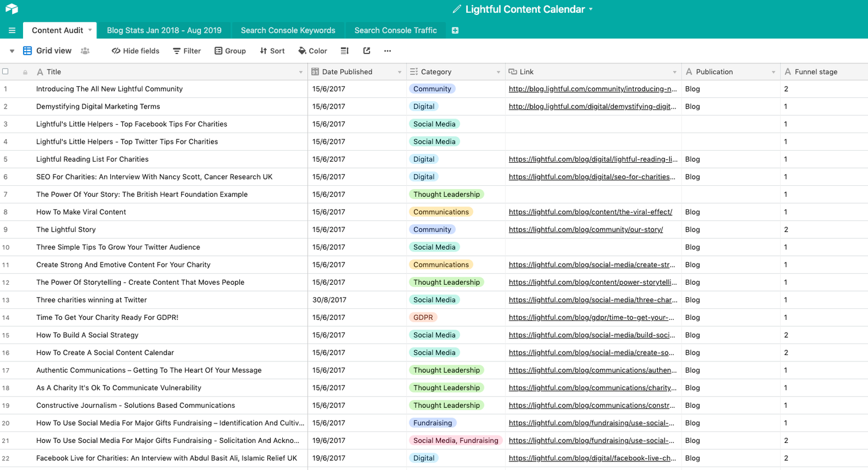Open the demystifying-digit… blog link
The width and height of the screenshot is (868, 470).
coord(592,106)
